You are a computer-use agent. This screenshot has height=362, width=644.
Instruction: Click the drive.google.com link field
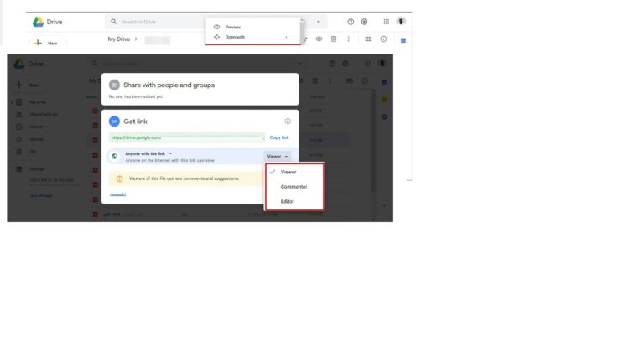(187, 137)
